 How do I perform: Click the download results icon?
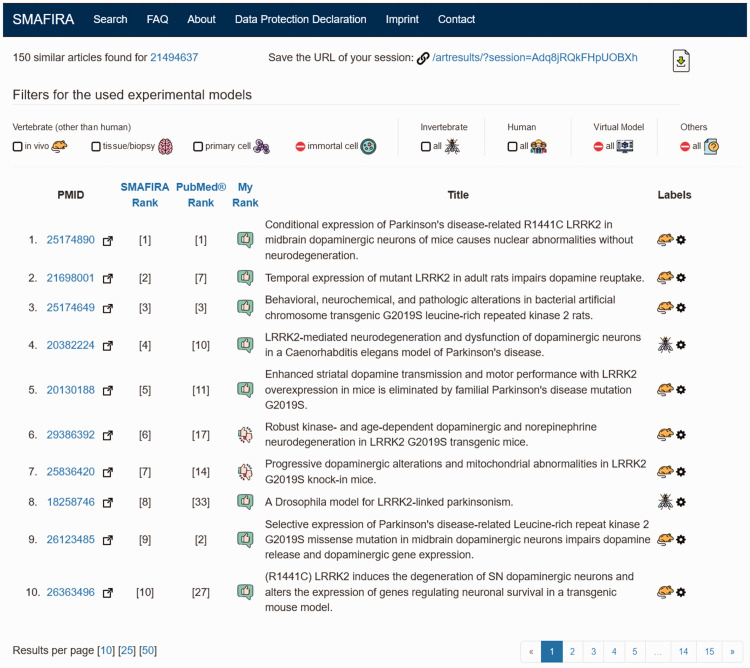point(681,62)
